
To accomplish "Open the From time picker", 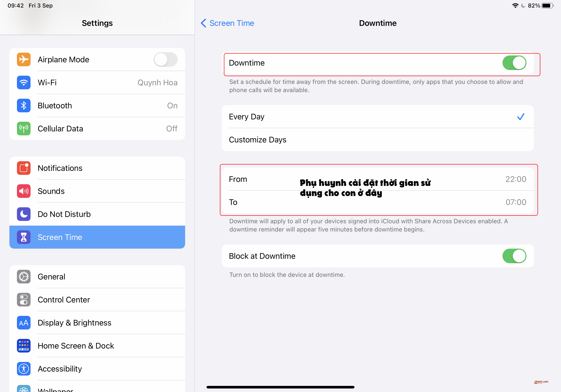I will [x=516, y=179].
